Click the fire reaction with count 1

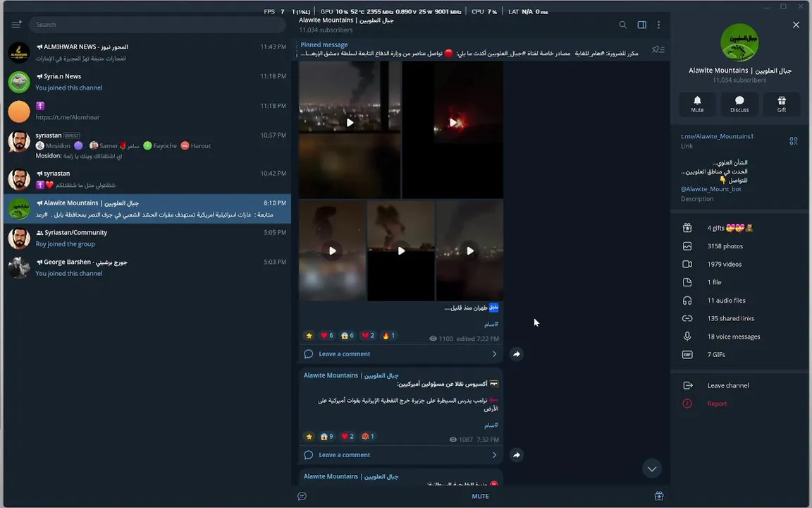[x=388, y=336]
